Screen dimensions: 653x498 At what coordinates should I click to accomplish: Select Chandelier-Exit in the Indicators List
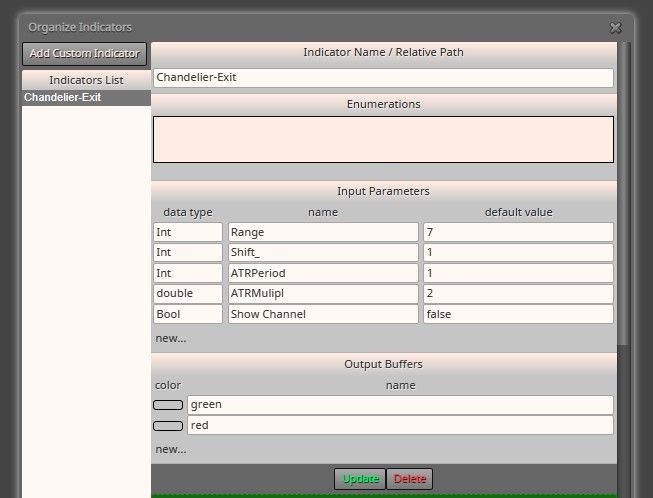click(86, 97)
